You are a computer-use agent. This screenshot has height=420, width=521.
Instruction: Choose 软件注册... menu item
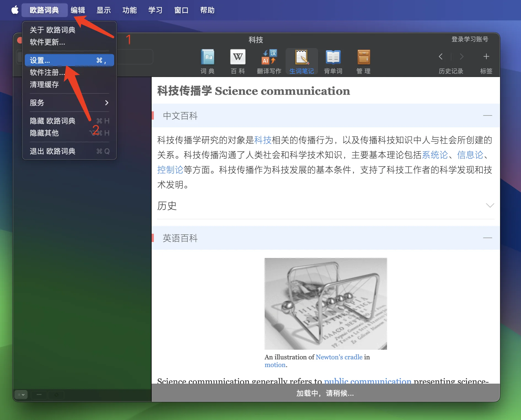(x=69, y=72)
